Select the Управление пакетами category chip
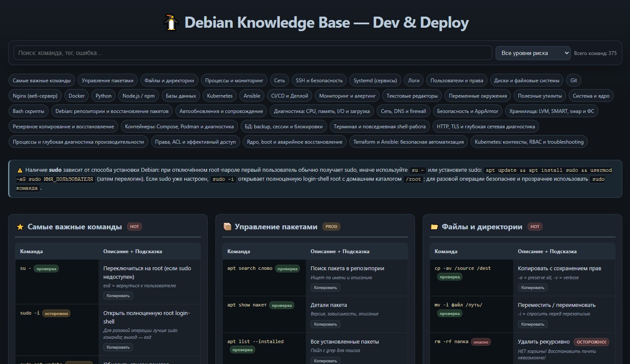630x364 pixels. coord(107,81)
